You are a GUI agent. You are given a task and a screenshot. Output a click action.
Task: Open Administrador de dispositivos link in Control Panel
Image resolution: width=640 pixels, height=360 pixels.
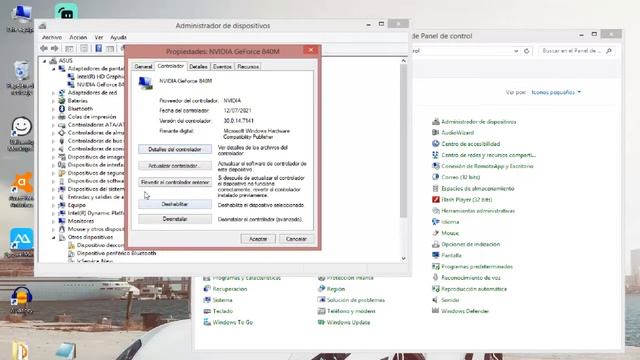coord(478,122)
